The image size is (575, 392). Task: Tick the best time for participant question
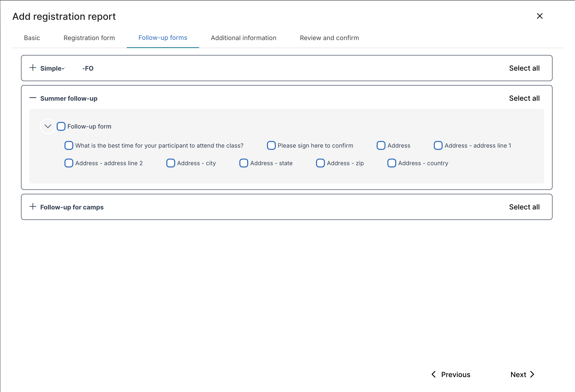(x=69, y=145)
